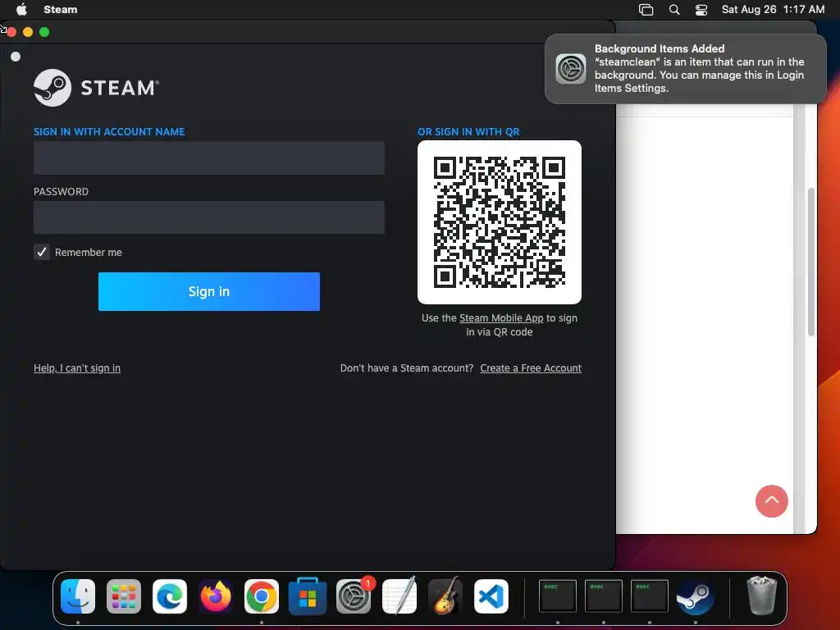Click the QR code image
Viewport: 840px width, 630px height.
click(500, 221)
